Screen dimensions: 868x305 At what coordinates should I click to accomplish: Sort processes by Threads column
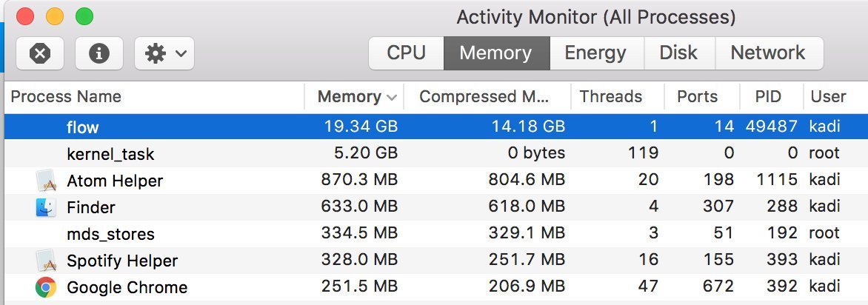tap(610, 97)
